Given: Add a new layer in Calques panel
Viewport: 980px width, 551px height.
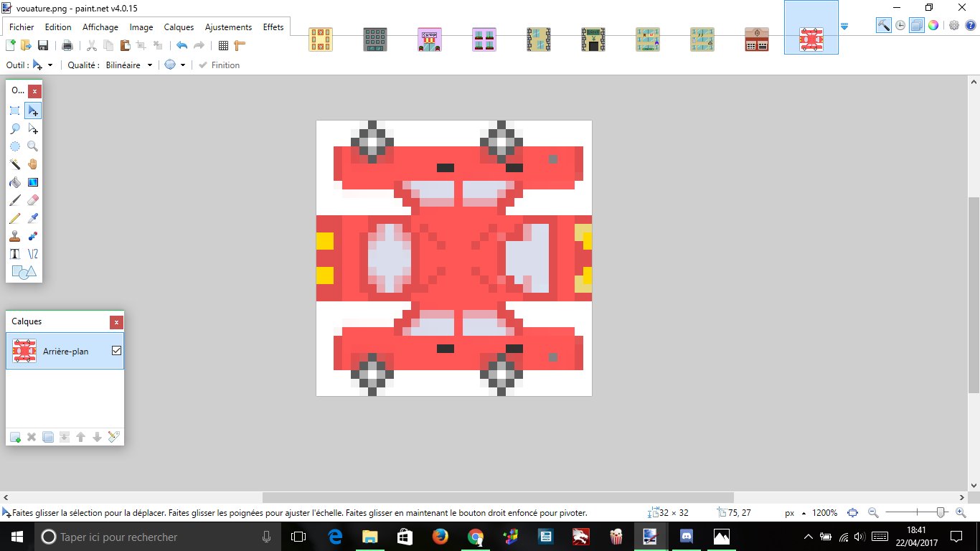Looking at the screenshot, I should [x=15, y=437].
